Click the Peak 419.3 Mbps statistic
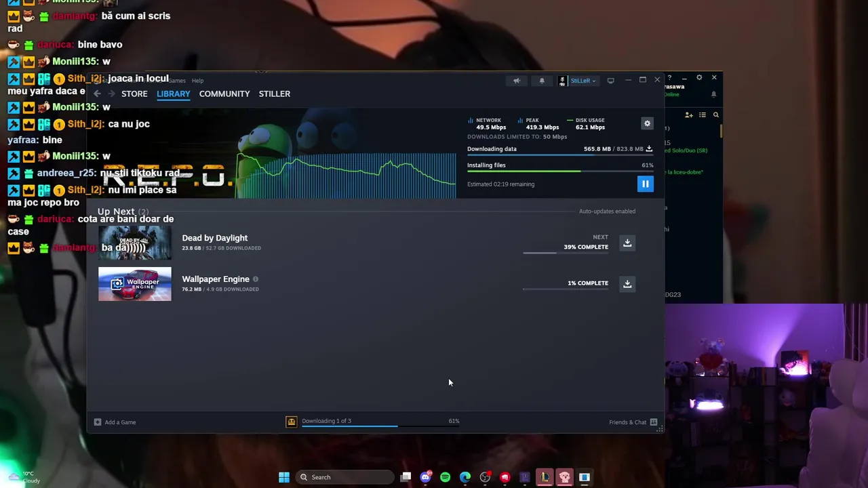 tap(538, 124)
